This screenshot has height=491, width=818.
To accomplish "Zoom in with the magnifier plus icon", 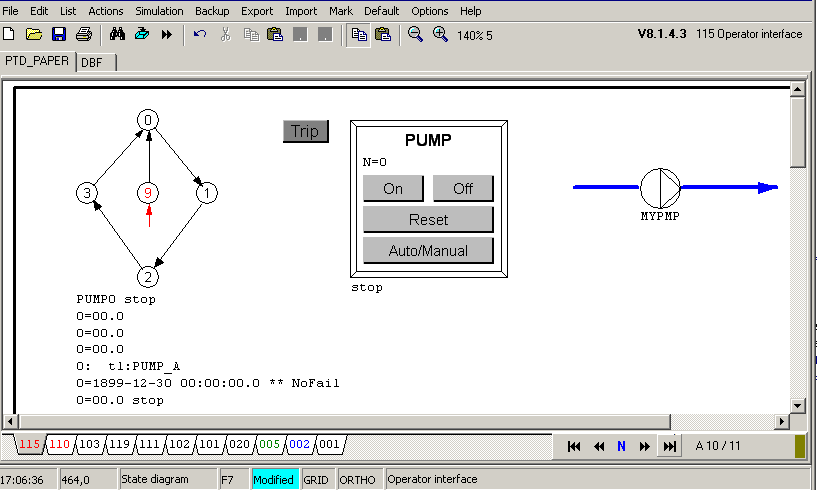I will pos(440,34).
